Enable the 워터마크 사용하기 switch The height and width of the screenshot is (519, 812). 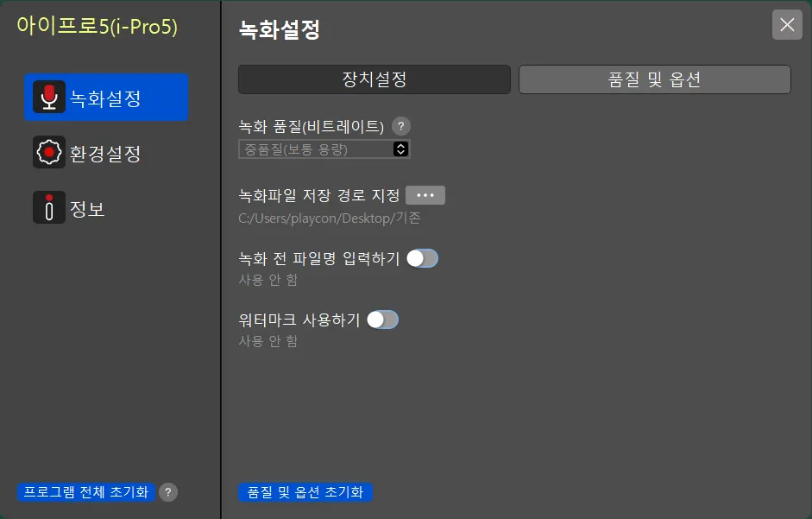click(383, 320)
